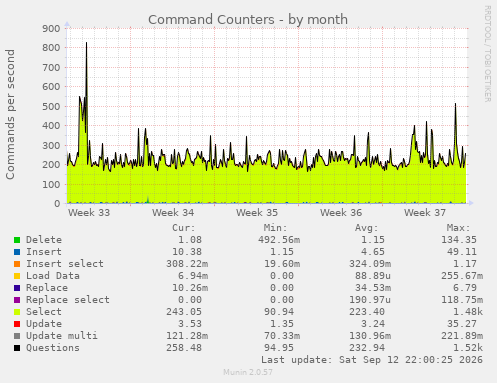The height and width of the screenshot is (383, 497).
Task: Click the 'Week 33' x-axis label
Action: (89, 213)
